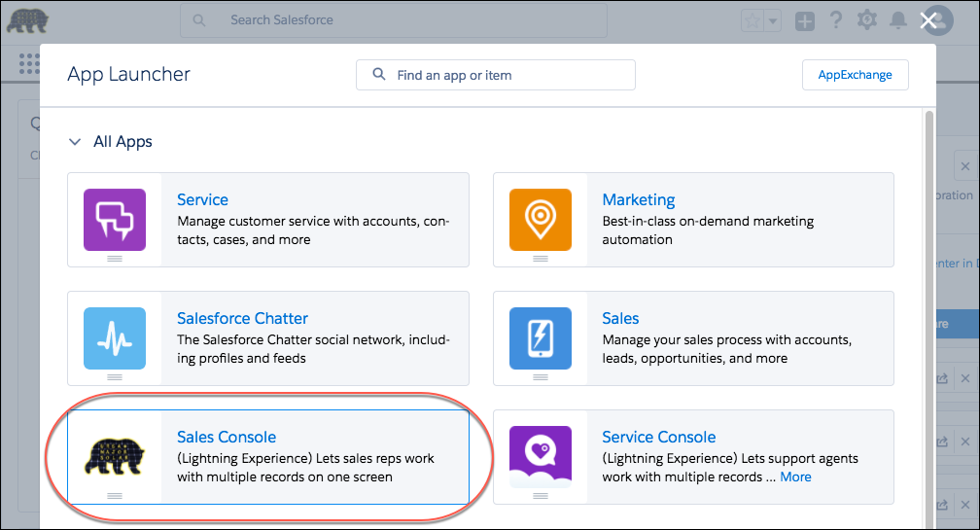The image size is (980, 530).
Task: Click the App Launcher vertical scrollbar
Action: [928, 319]
